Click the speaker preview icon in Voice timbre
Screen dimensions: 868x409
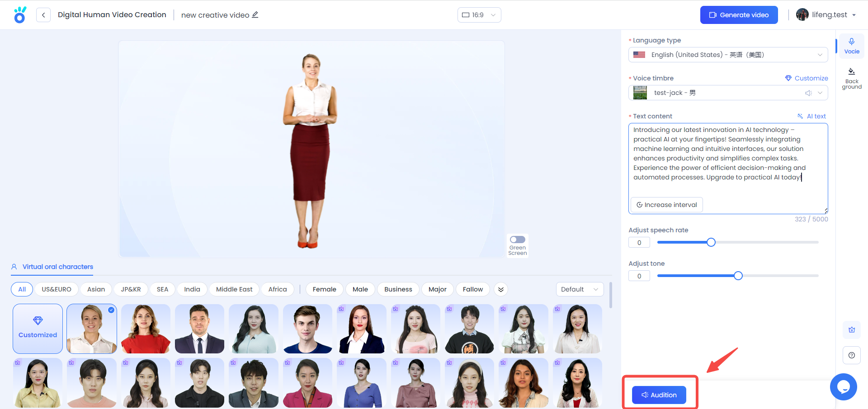[x=808, y=93]
